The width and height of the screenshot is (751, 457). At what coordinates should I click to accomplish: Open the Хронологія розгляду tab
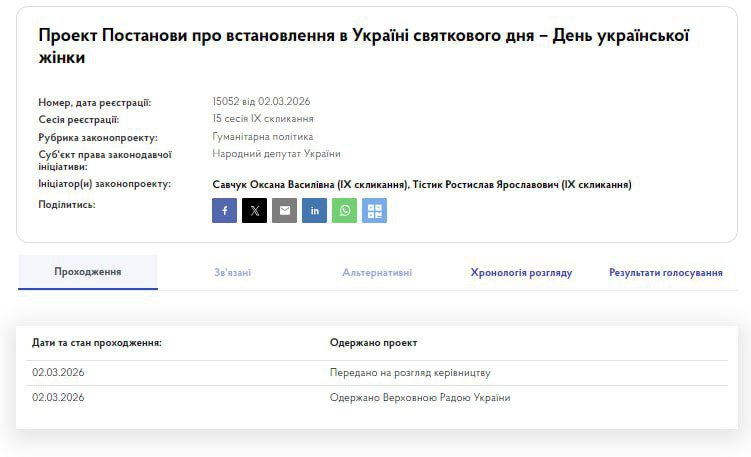(521, 273)
